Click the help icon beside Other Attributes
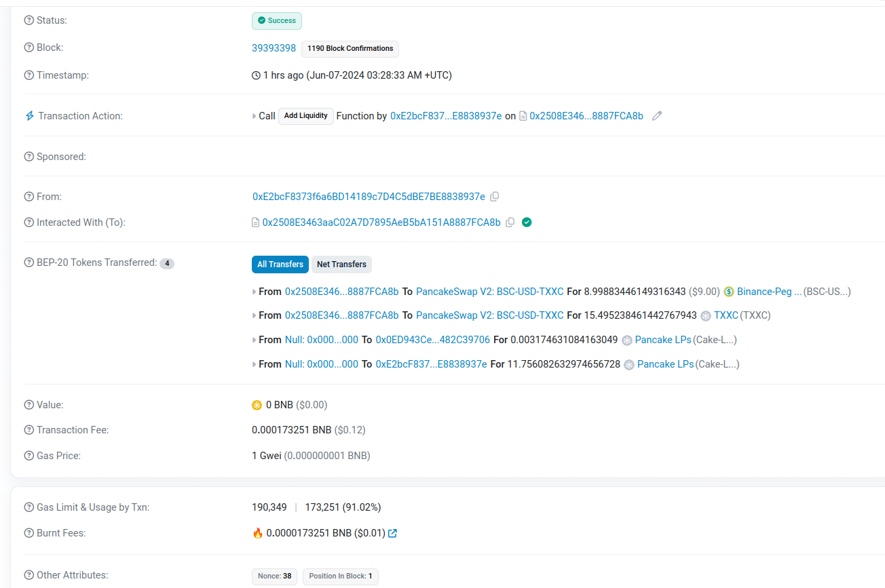Screen dimensions: 885x588 pyautogui.click(x=29, y=575)
